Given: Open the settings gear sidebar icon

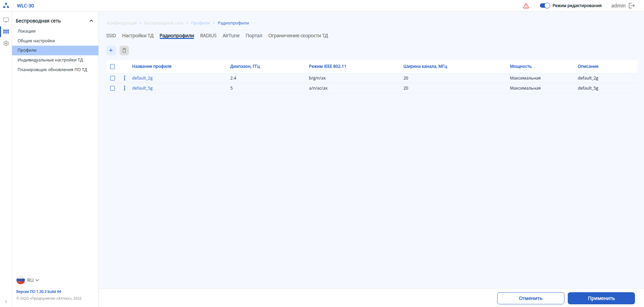Looking at the screenshot, I should click(x=6, y=43).
